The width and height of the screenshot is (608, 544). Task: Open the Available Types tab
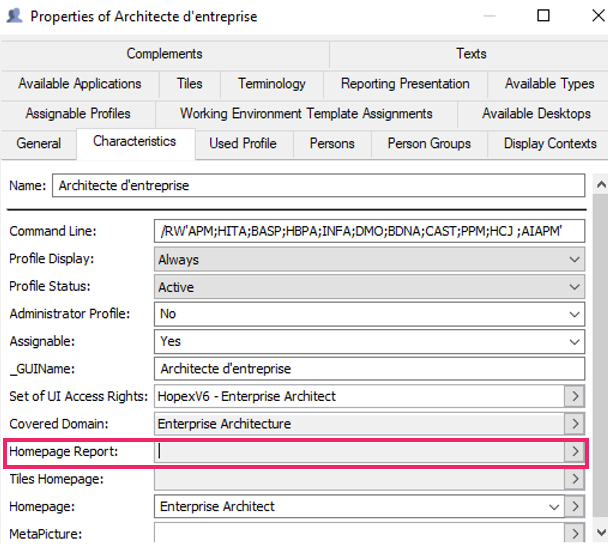(x=549, y=84)
